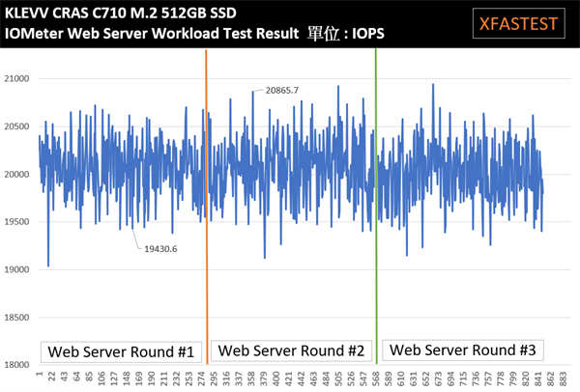The image size is (580, 392).
Task: Click the x-axis label 106
Action: point(101,379)
